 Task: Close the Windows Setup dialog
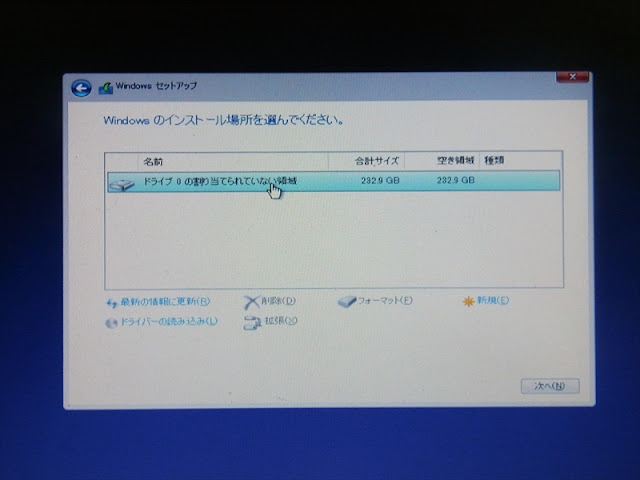click(572, 77)
